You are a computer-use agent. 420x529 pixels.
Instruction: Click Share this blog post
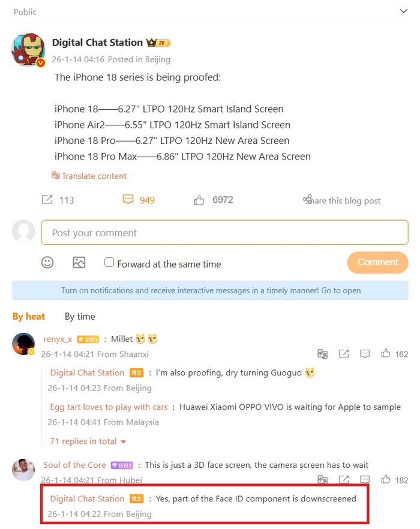[x=341, y=200]
